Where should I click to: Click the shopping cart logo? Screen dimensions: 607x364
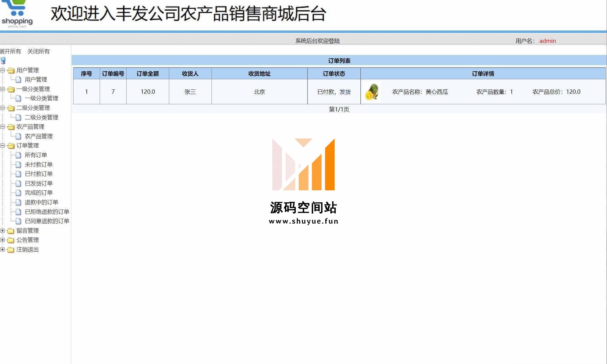pyautogui.click(x=17, y=14)
